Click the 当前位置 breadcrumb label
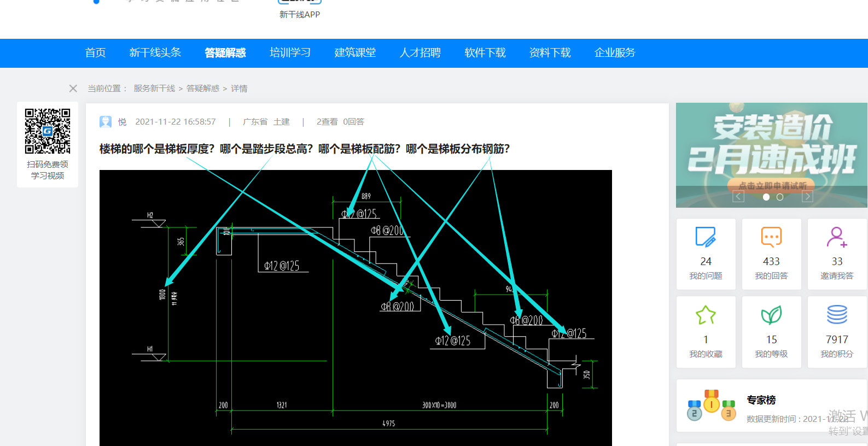Screen dimensions: 868x446 [107, 89]
